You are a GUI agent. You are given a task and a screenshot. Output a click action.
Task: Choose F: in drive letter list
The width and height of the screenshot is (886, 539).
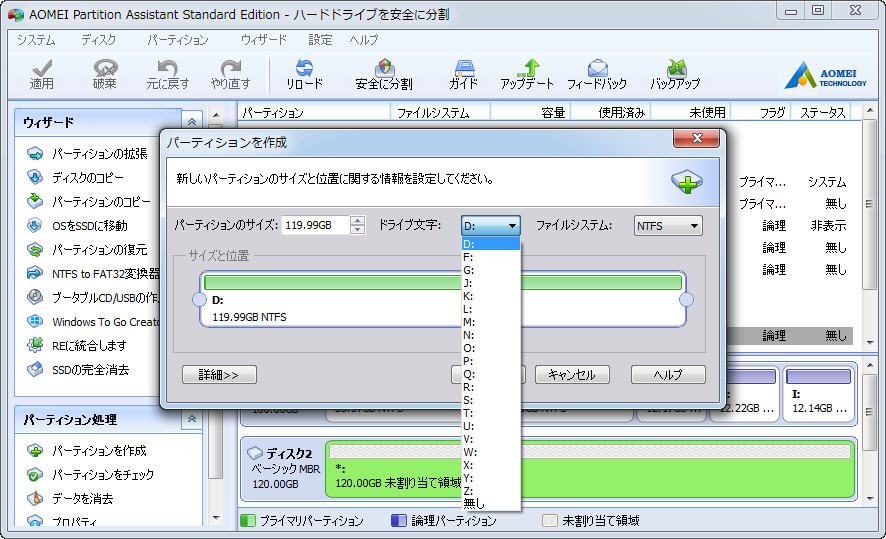490,257
